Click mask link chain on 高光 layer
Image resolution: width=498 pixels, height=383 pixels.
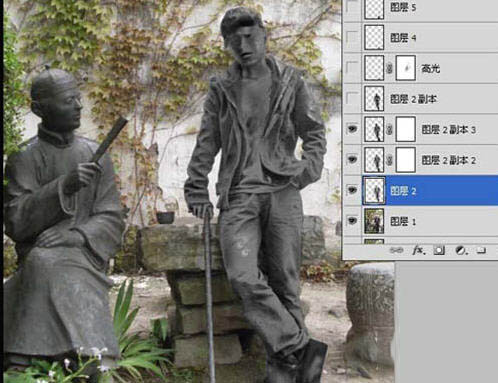(389, 69)
